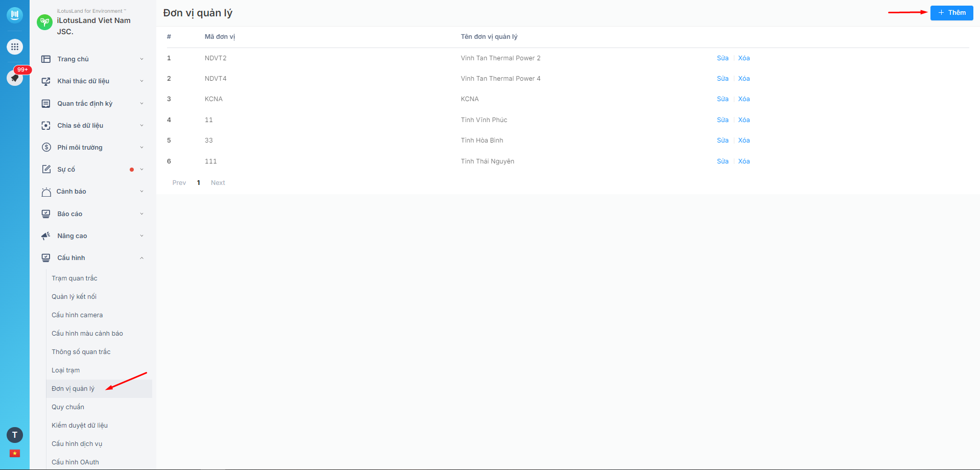
Task: Select pagination page 1
Action: point(199,183)
